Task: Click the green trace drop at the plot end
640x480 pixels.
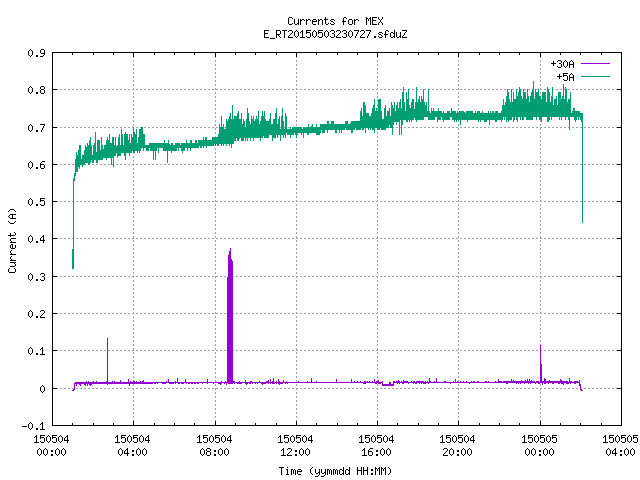Action: pyautogui.click(x=582, y=168)
